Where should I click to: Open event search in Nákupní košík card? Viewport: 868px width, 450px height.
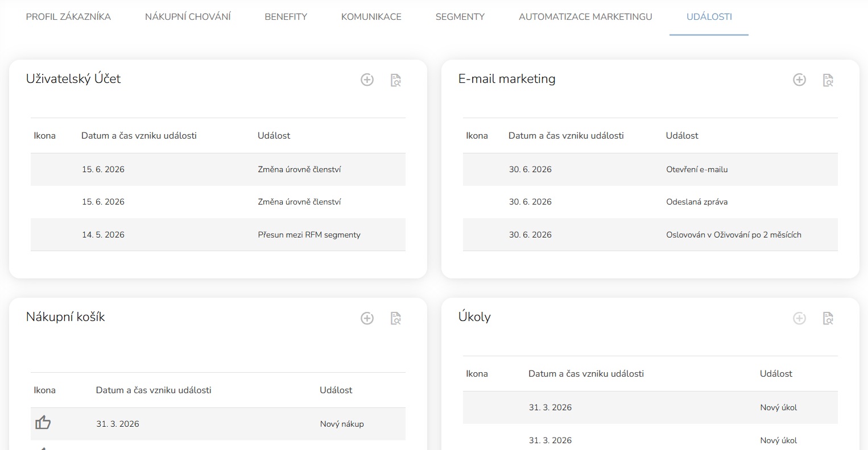[396, 318]
